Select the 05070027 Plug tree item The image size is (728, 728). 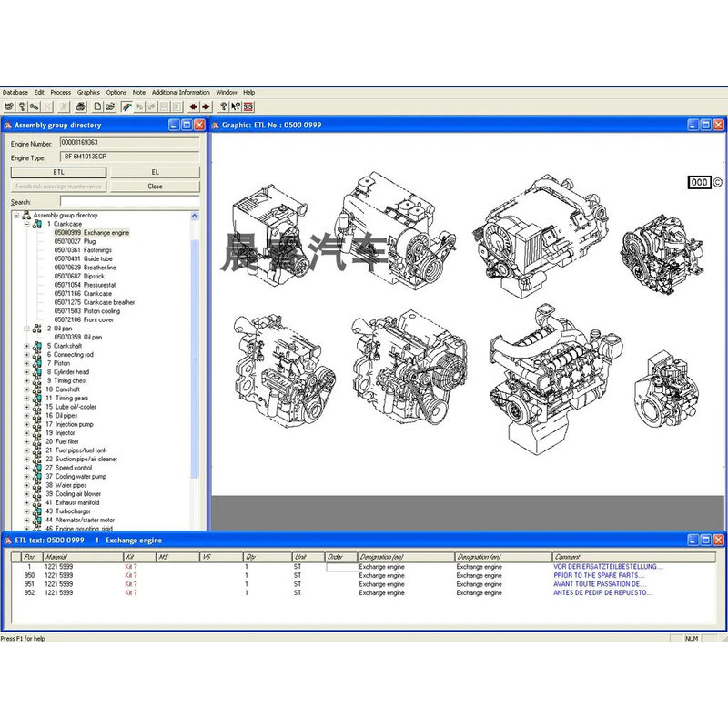tap(75, 241)
